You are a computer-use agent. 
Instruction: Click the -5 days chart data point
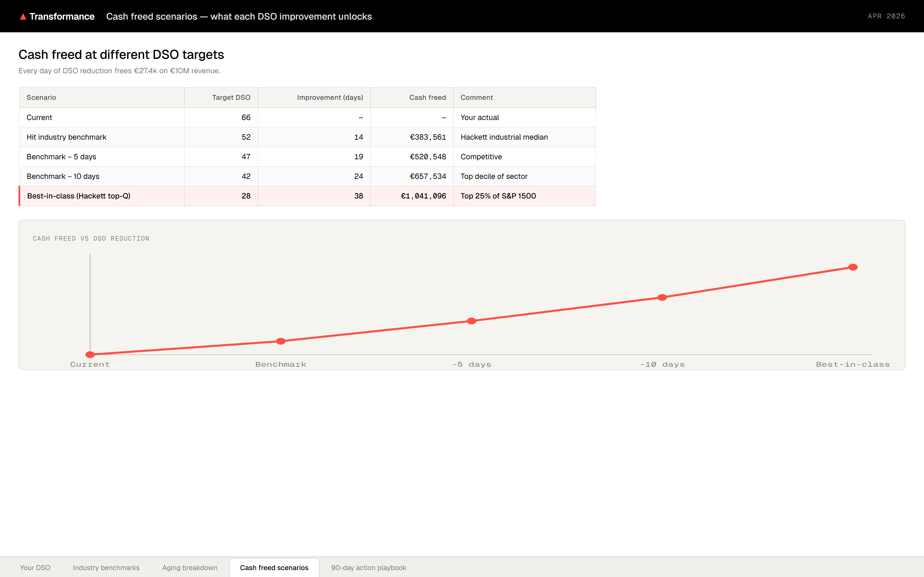[x=472, y=321]
